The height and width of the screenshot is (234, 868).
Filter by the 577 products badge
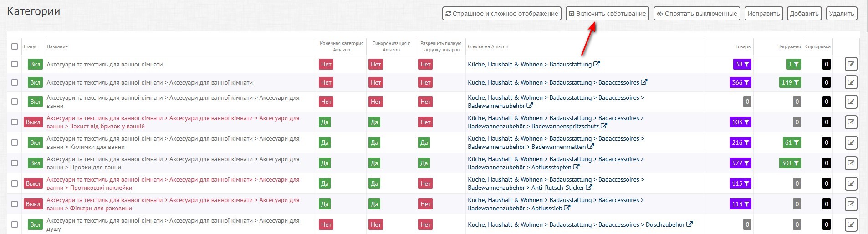click(x=740, y=163)
